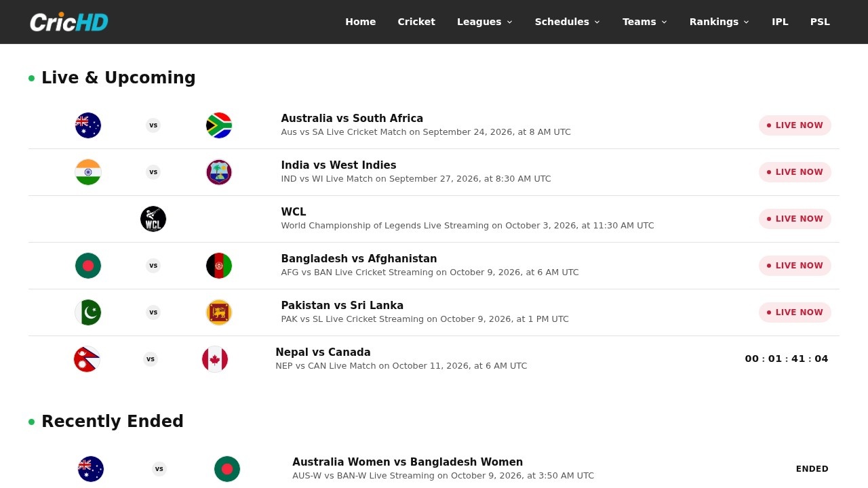
Task: Open the Australia vs South Africa match title
Action: pyautogui.click(x=352, y=119)
